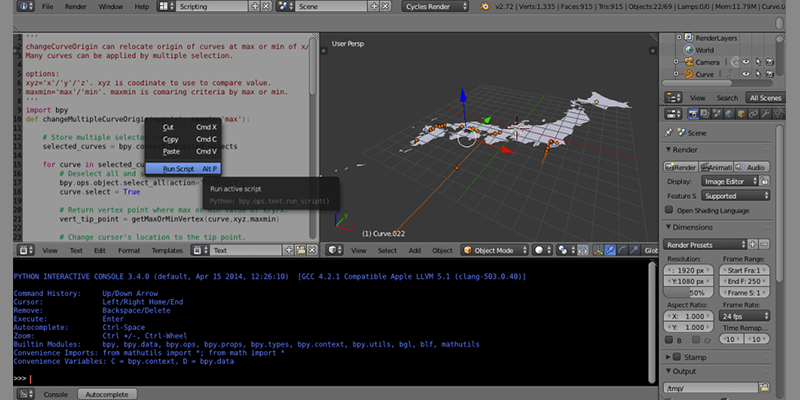800x400 pixels.
Task: Click the Camera icon in the outliner
Action: point(689,62)
